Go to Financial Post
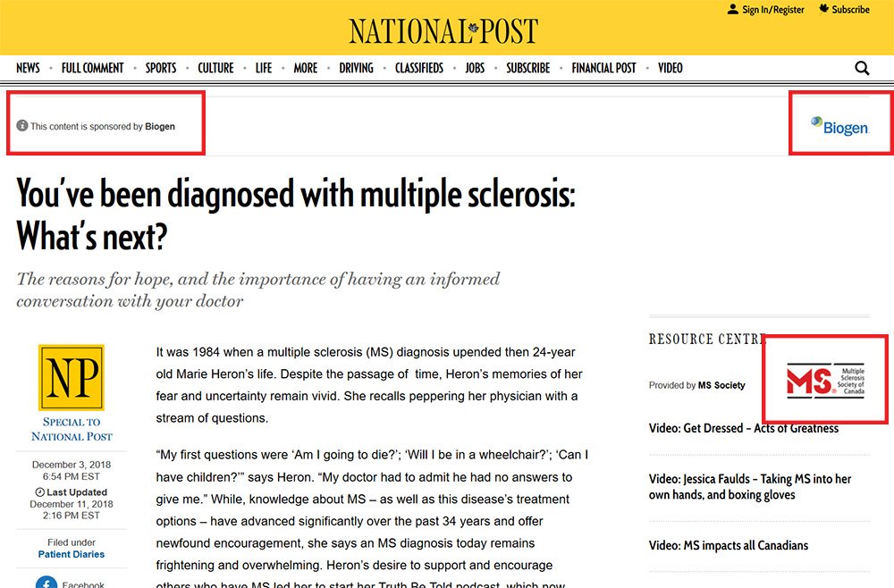This screenshot has width=894, height=588. (x=603, y=69)
